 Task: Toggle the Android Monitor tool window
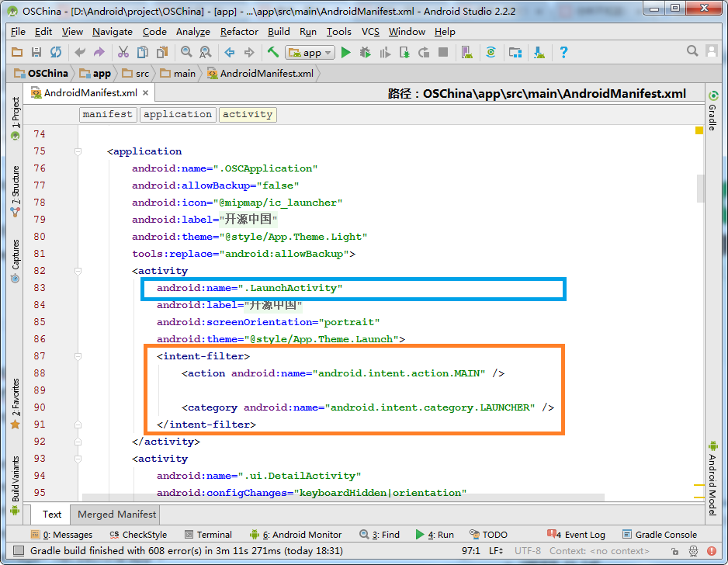[296, 535]
